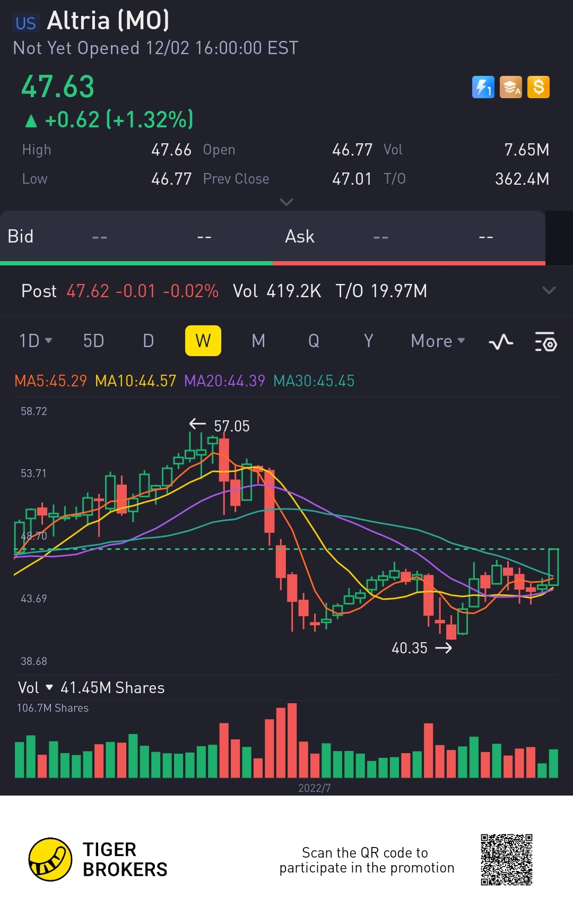573x924 pixels.
Task: Tap the QR code image
Action: (506, 859)
